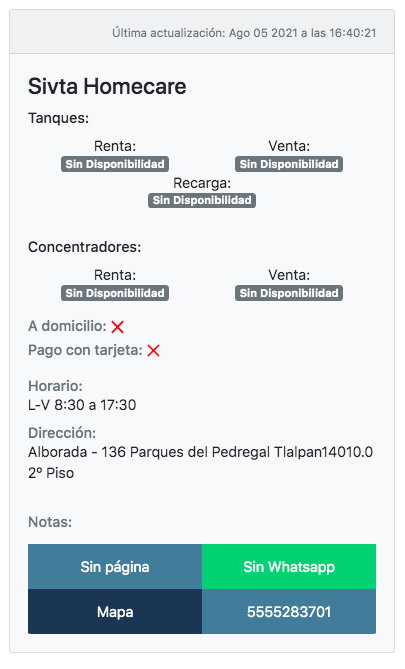Click Concentradores Venta Sin Disponibilidad badge
The image size is (405, 669).
pos(289,293)
